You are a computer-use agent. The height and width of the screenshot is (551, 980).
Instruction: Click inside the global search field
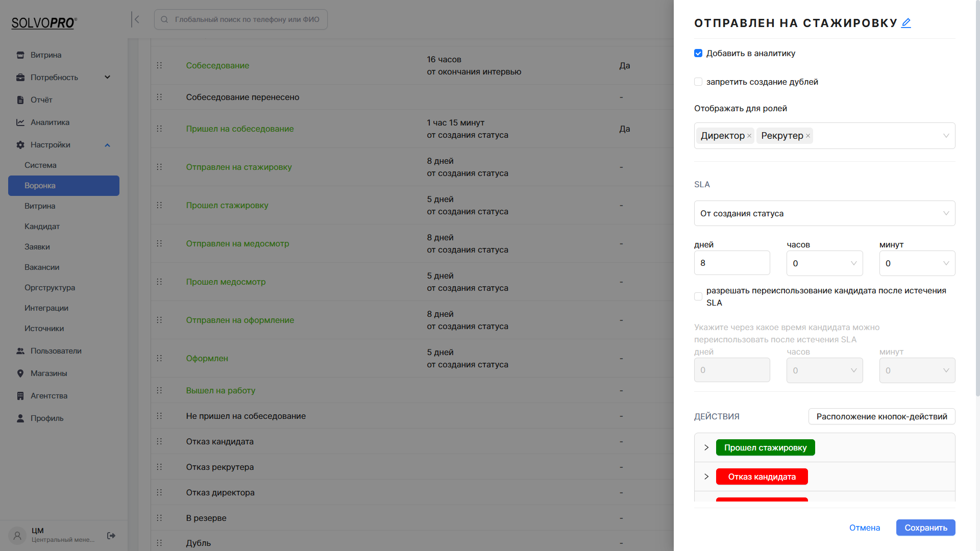(240, 19)
